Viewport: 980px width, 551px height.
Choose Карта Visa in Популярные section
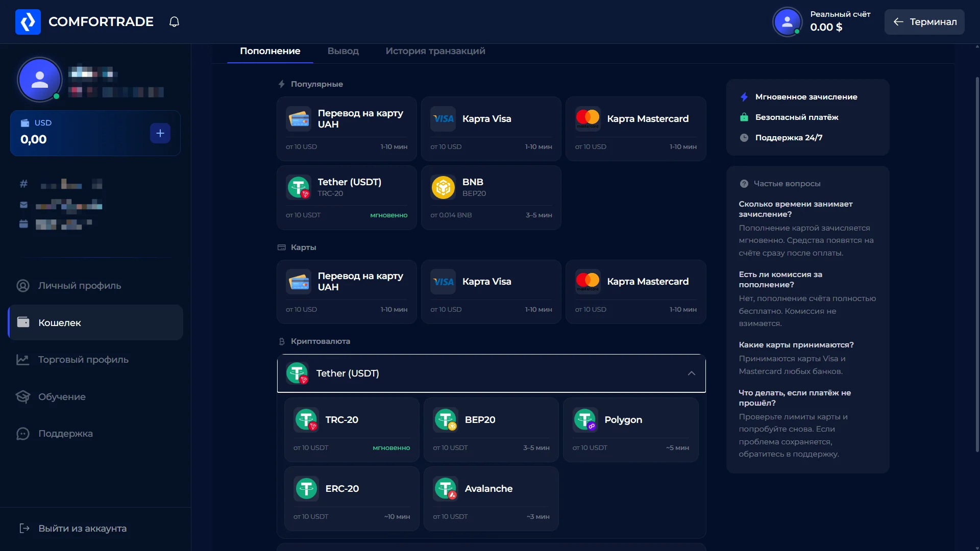[491, 129]
